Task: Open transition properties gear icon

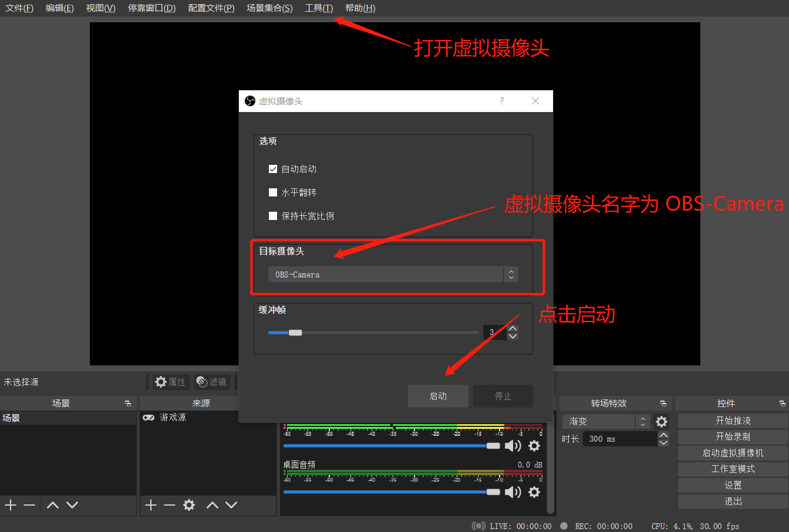Action: [662, 422]
